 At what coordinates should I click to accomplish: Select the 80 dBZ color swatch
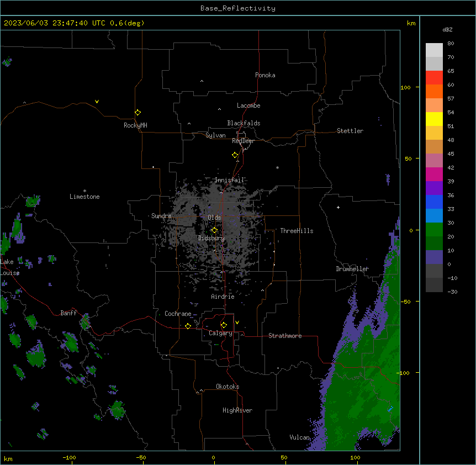(434, 50)
